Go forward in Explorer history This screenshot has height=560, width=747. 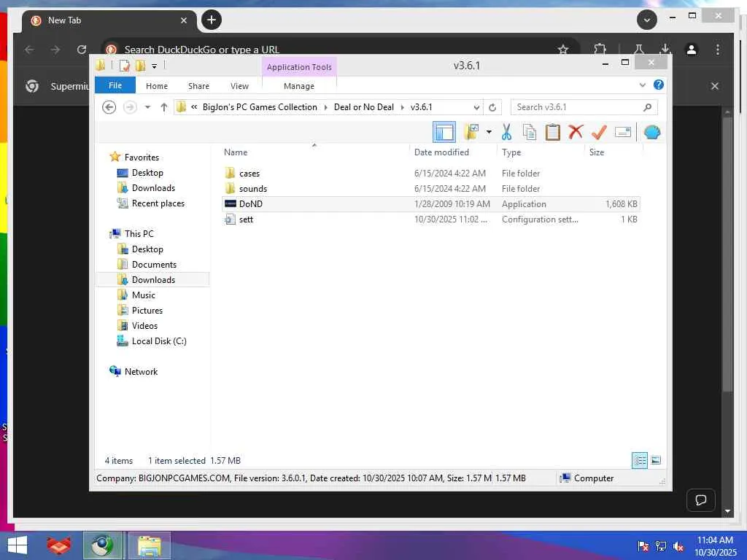[130, 107]
